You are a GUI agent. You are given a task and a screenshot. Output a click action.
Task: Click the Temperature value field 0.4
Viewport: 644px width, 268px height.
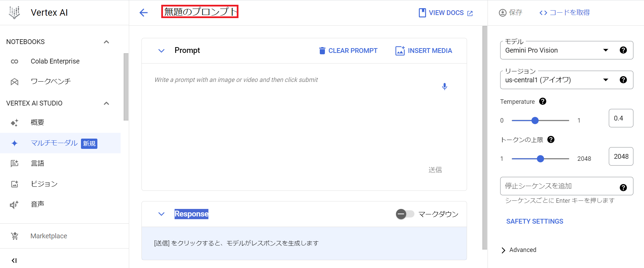[621, 118]
